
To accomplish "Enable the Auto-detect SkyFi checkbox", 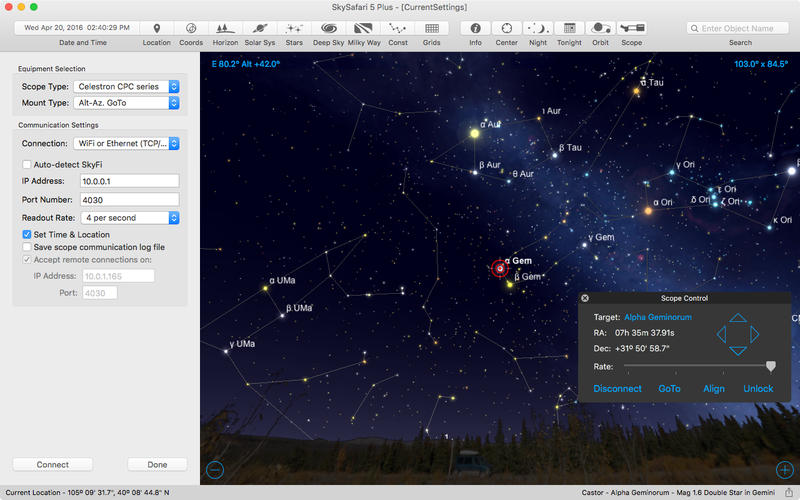I will pyautogui.click(x=27, y=164).
